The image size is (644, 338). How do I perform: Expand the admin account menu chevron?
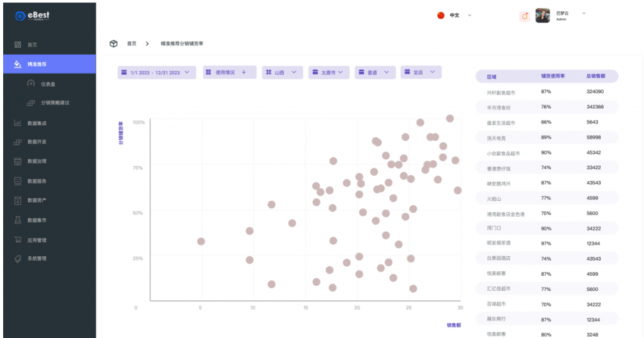(x=584, y=13)
